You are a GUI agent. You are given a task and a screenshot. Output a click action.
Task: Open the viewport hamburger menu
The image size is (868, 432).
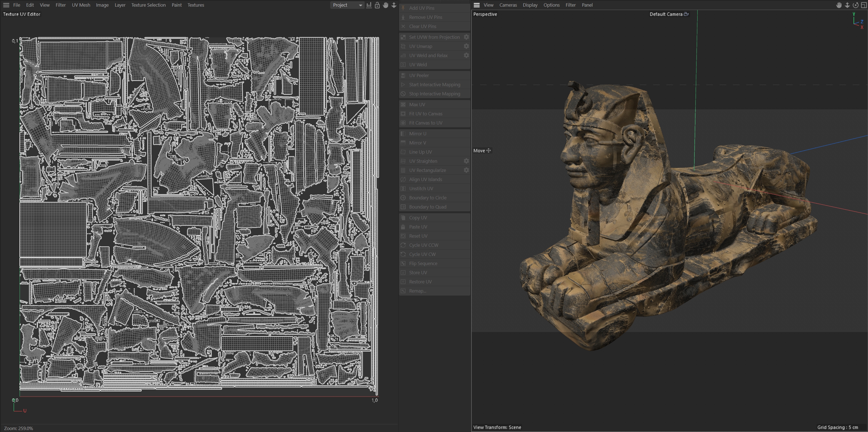click(476, 5)
